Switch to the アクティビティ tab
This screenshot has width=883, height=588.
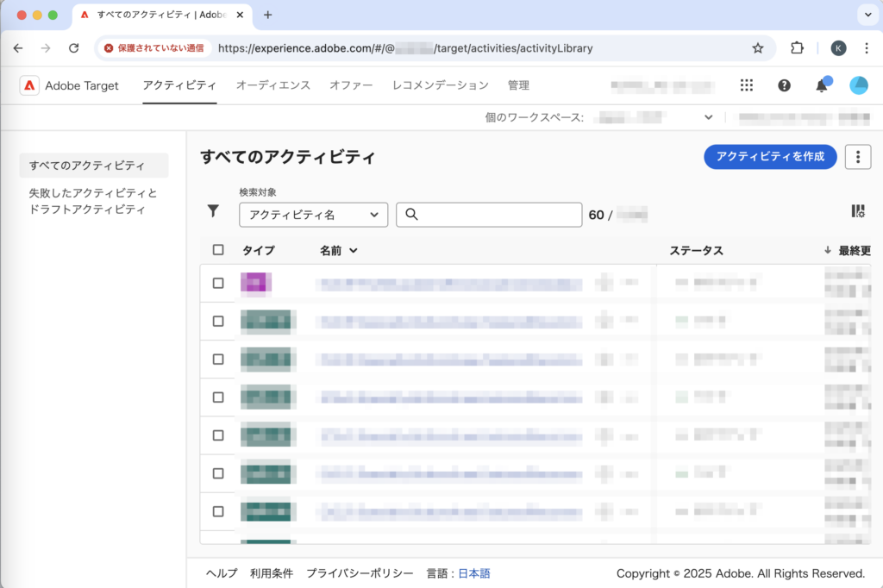(179, 85)
